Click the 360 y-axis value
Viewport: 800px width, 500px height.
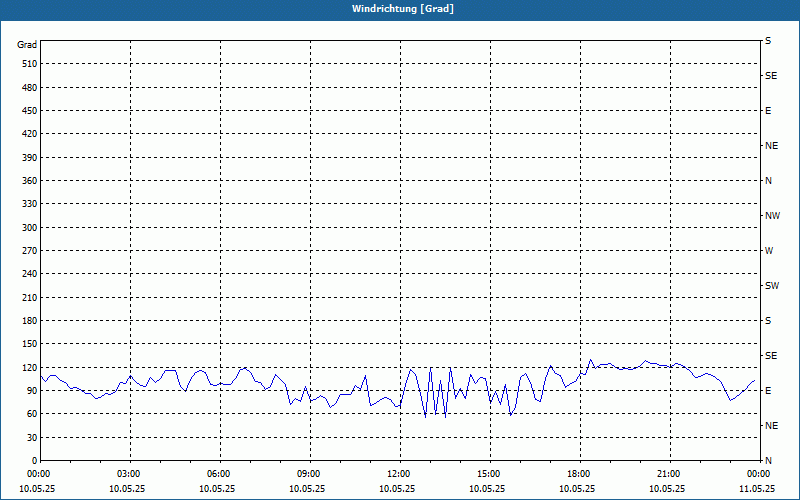pos(30,181)
